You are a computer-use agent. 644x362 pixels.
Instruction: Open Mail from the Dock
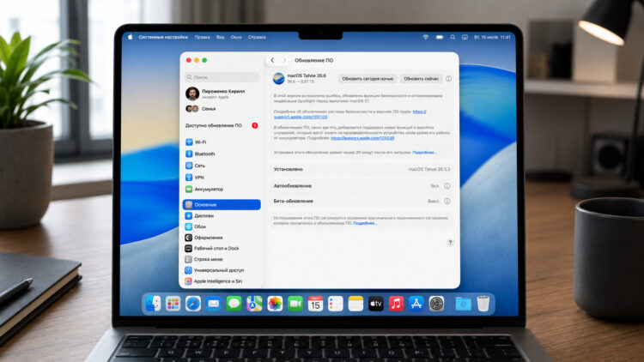coord(214,305)
